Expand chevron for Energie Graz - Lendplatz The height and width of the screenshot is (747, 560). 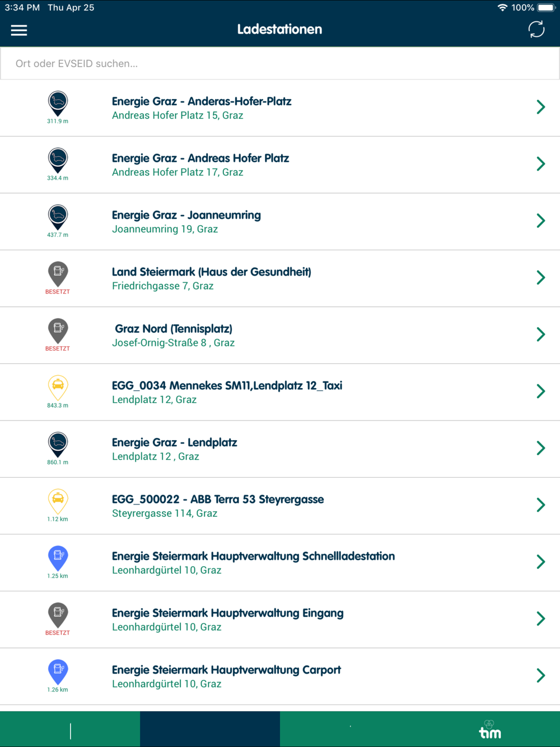point(540,448)
